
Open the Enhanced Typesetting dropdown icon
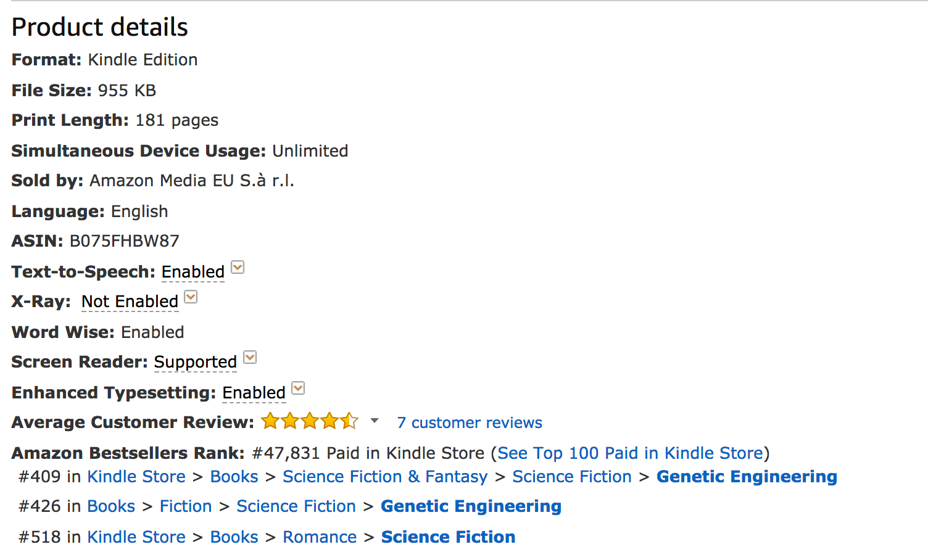298,388
